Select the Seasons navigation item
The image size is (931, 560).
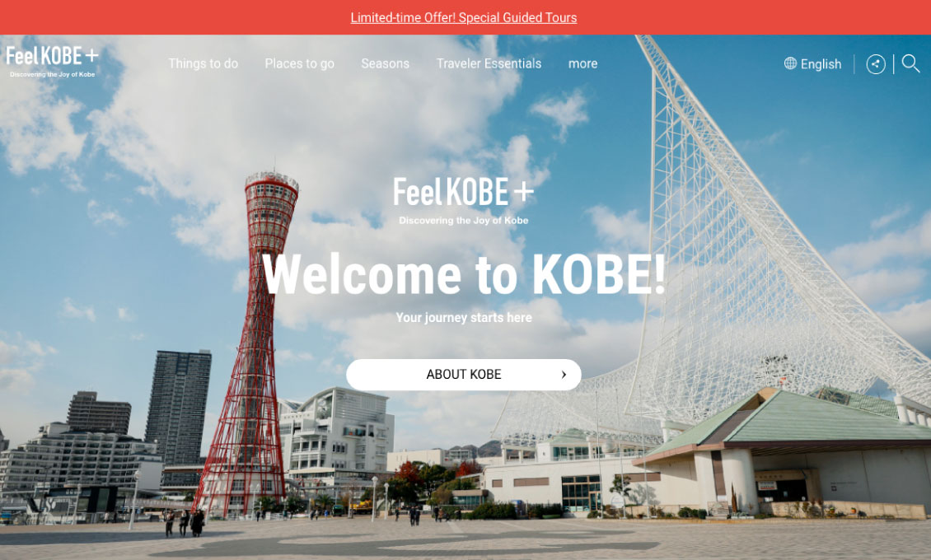tap(385, 63)
